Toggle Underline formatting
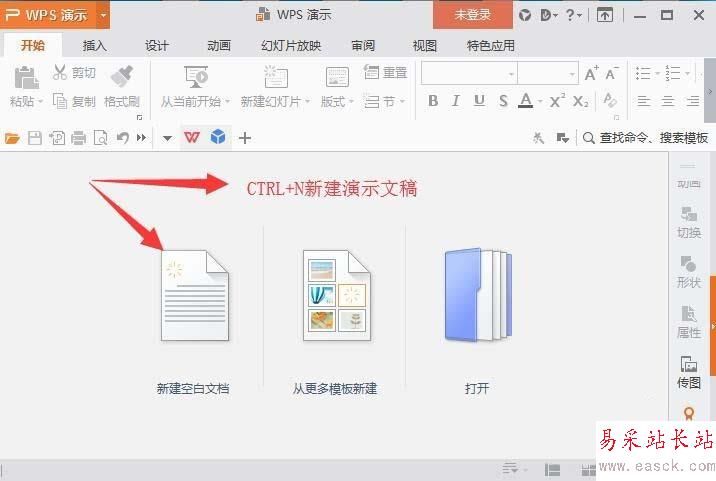 pyautogui.click(x=479, y=100)
